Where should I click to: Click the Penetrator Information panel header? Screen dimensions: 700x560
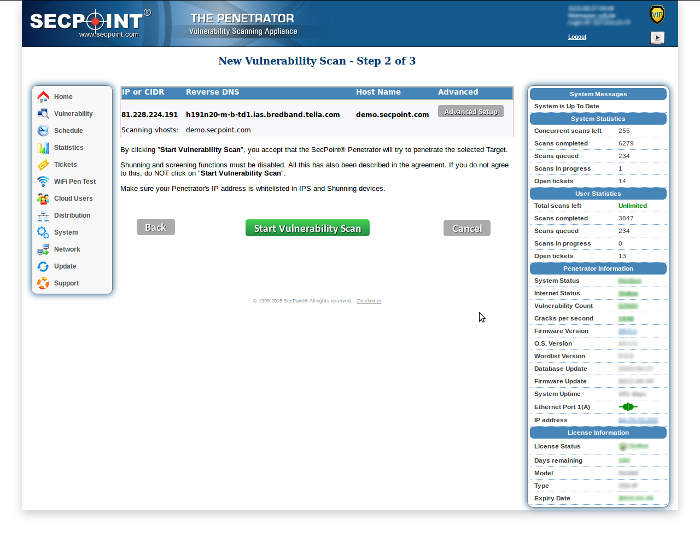598,269
